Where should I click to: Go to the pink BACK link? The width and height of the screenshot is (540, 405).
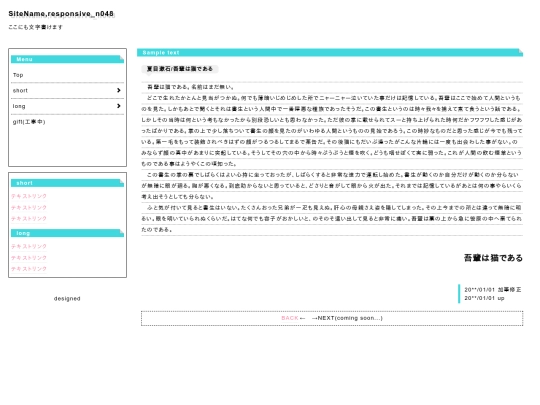click(x=290, y=318)
